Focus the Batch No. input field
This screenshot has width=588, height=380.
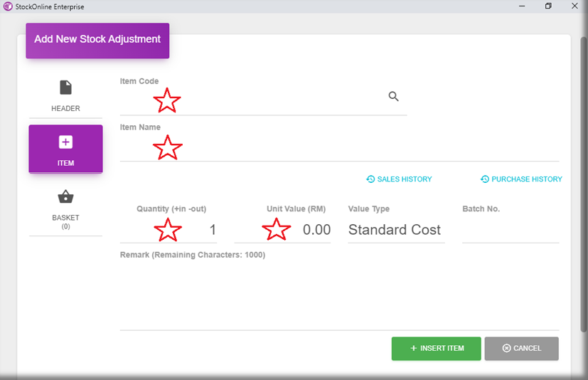(510, 230)
